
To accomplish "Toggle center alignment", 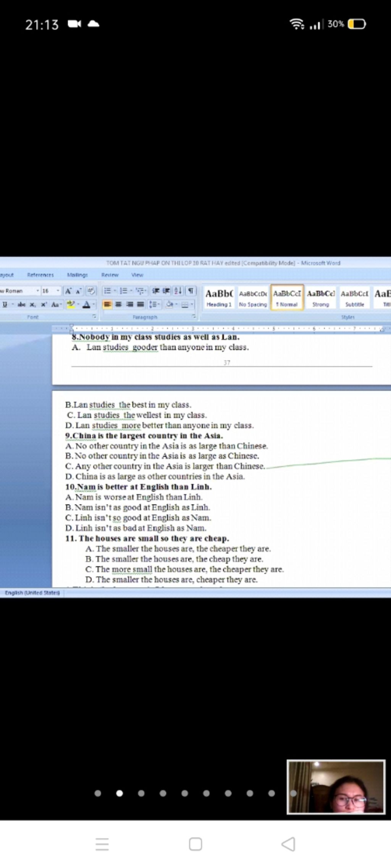I will point(119,304).
